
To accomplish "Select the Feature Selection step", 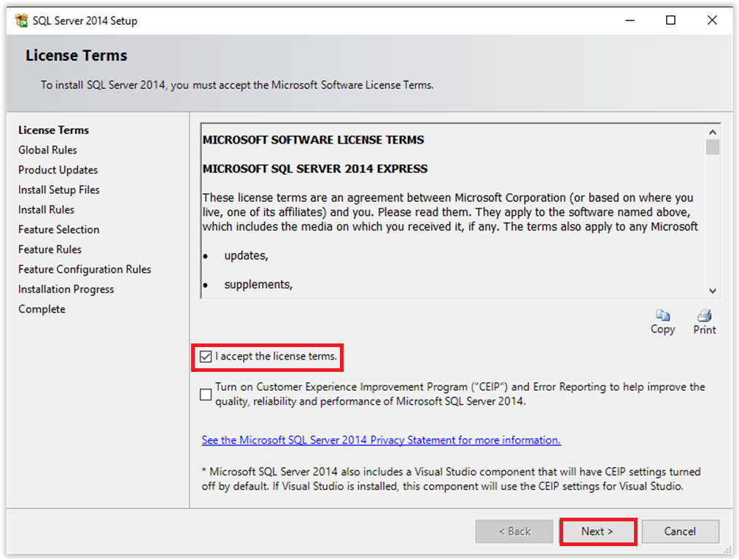I will tap(59, 230).
